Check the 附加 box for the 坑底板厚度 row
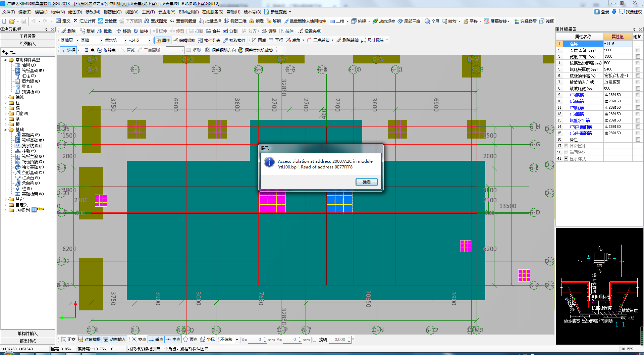Image resolution: width=644 pixels, height=355 pixels. point(638,69)
